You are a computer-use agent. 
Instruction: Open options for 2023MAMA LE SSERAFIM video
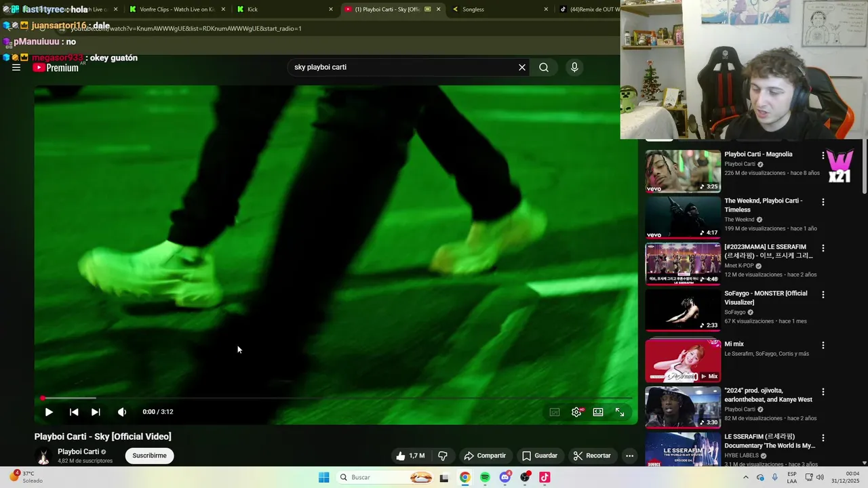tap(823, 248)
